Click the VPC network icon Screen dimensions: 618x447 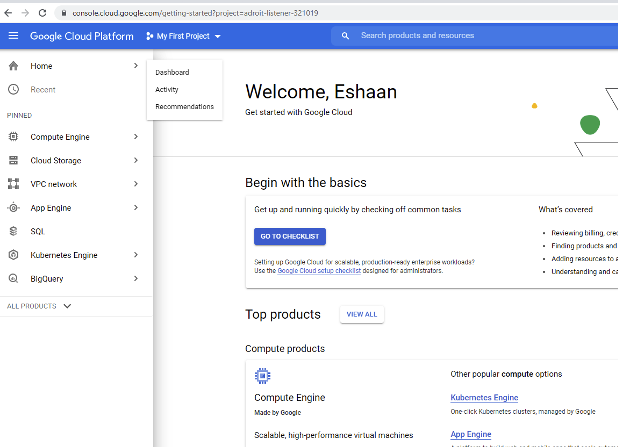(13, 184)
